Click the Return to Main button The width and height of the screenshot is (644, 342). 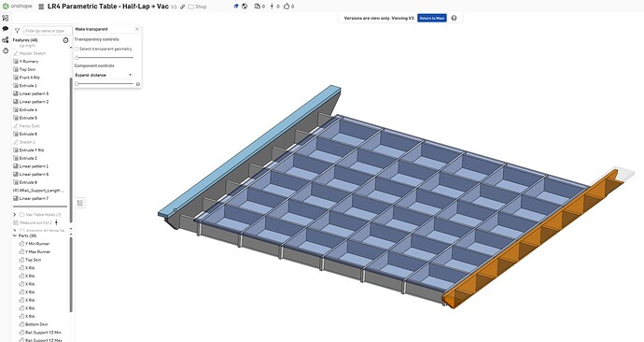(431, 18)
